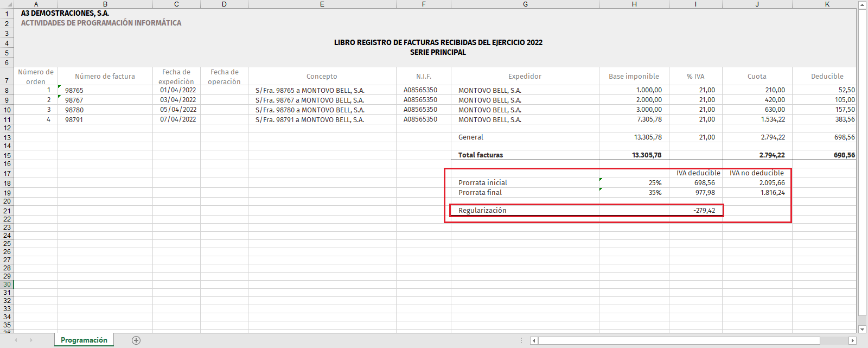Select 'Regularización' label cell
The width and height of the screenshot is (868, 348).
[525, 211]
